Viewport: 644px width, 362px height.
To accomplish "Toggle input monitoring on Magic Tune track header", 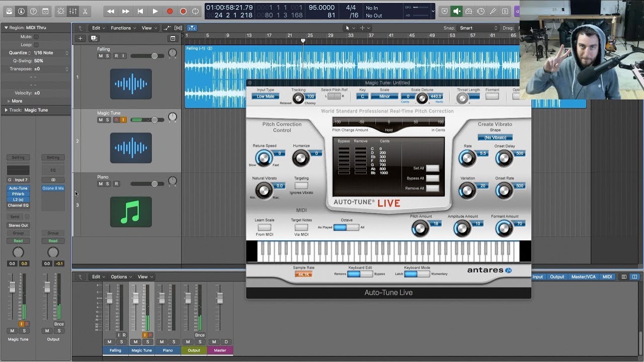I will click(123, 120).
